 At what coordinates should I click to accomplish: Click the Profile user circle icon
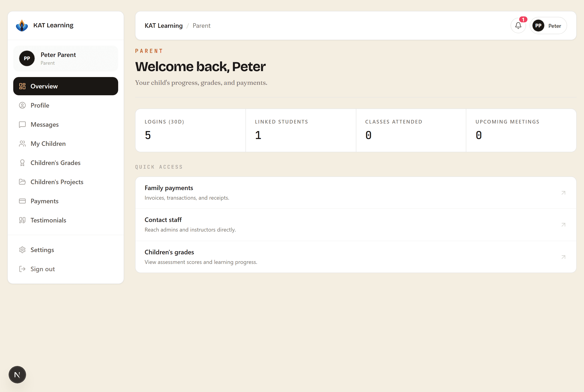[x=22, y=105]
